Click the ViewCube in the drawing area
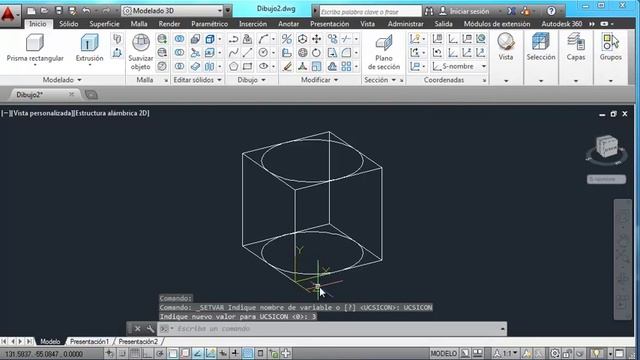 (607, 147)
